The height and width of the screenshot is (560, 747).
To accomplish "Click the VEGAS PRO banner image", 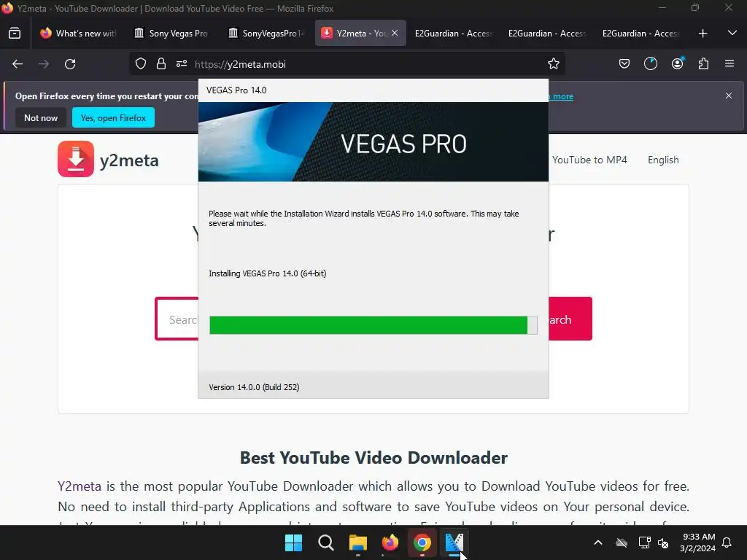I will click(373, 142).
